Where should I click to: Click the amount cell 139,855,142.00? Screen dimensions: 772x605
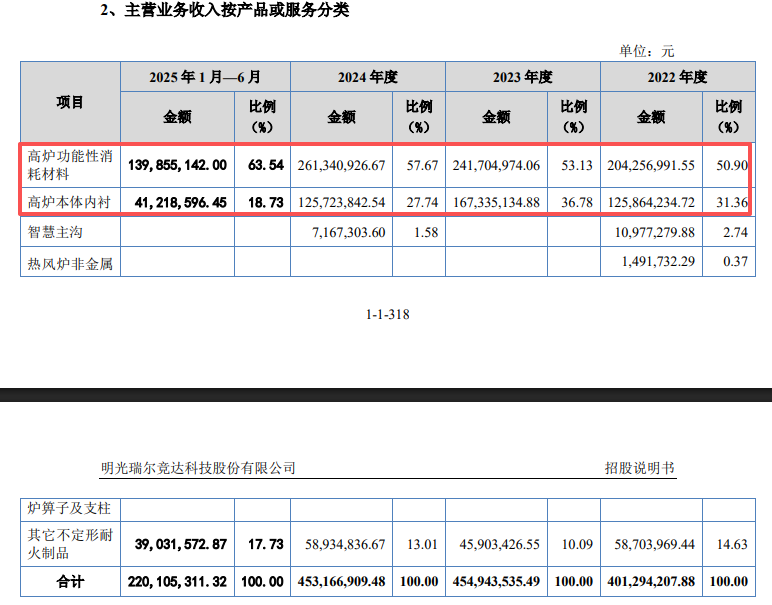click(177, 164)
